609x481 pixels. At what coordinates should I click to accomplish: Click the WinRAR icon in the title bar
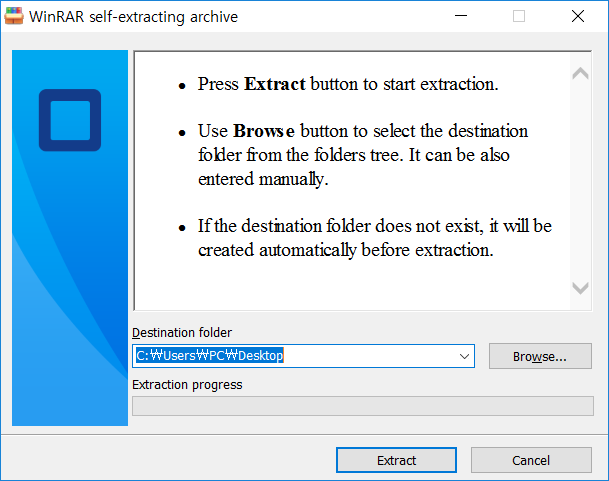coord(14,16)
